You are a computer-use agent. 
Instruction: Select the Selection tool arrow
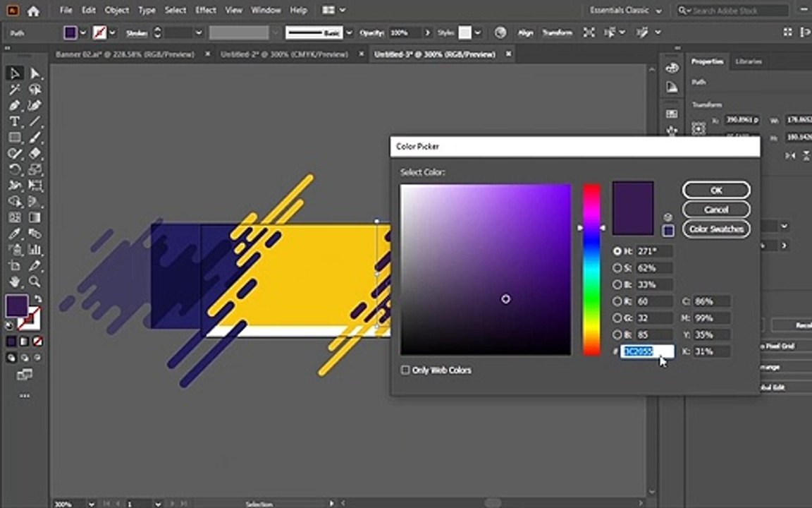(15, 73)
